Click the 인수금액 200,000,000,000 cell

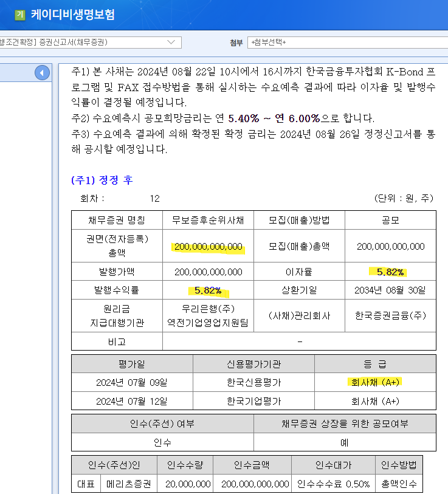[252, 484]
